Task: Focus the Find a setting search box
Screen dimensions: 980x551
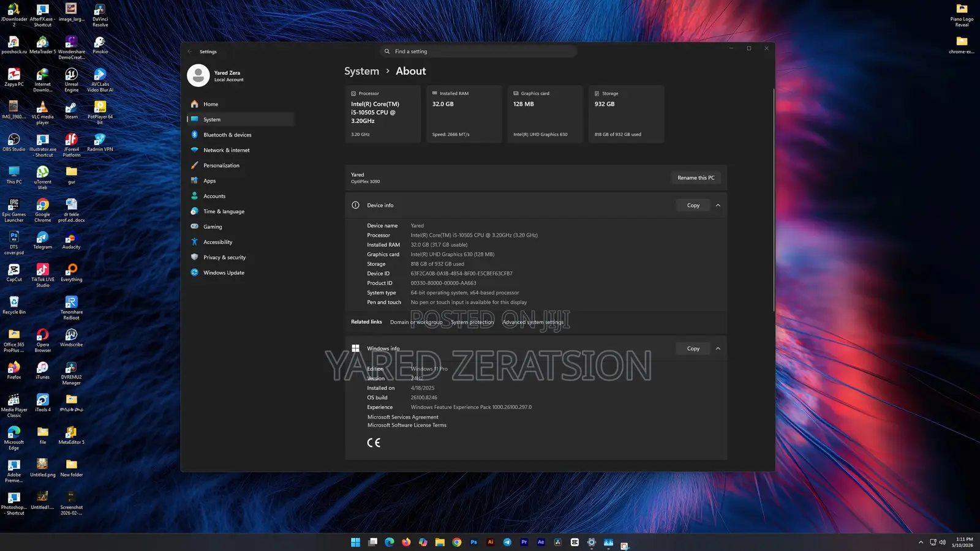Action: tap(478, 51)
